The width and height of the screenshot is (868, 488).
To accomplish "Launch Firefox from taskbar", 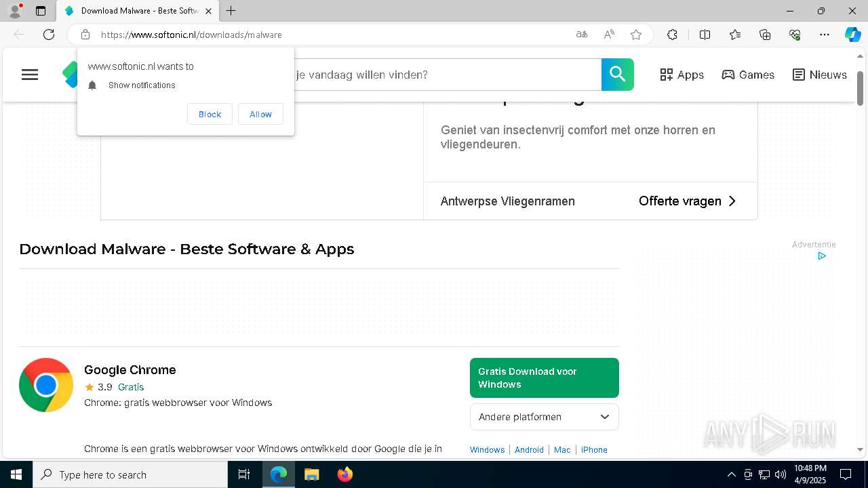I will (x=344, y=474).
